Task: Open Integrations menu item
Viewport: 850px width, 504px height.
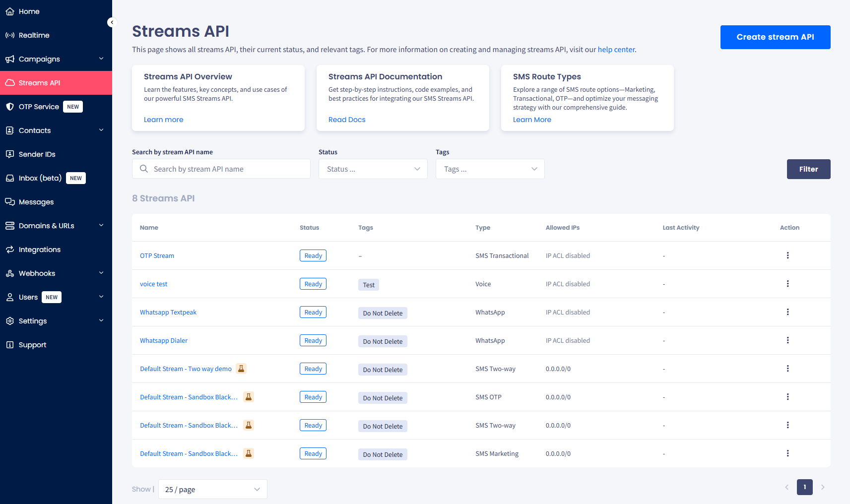Action: pyautogui.click(x=56, y=250)
